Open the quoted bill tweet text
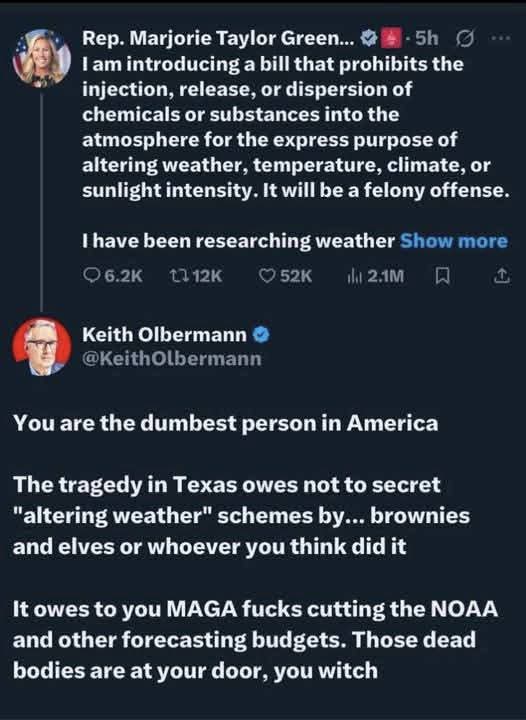The image size is (526, 720). tap(296, 127)
